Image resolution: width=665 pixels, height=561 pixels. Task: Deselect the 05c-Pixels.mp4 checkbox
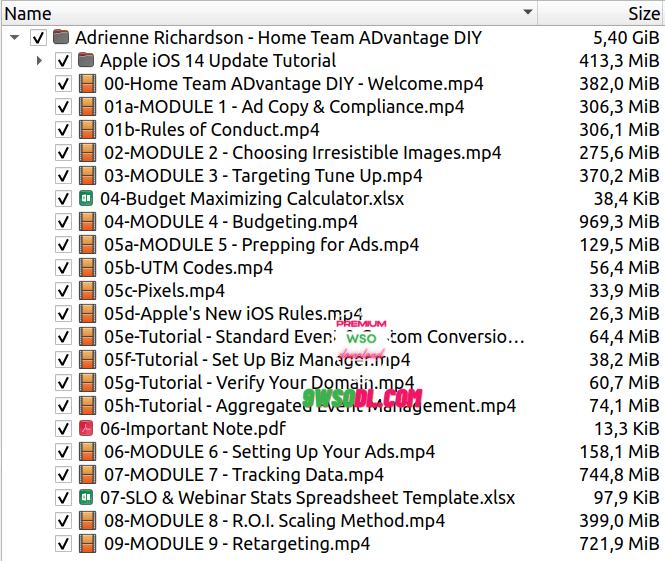(x=63, y=290)
